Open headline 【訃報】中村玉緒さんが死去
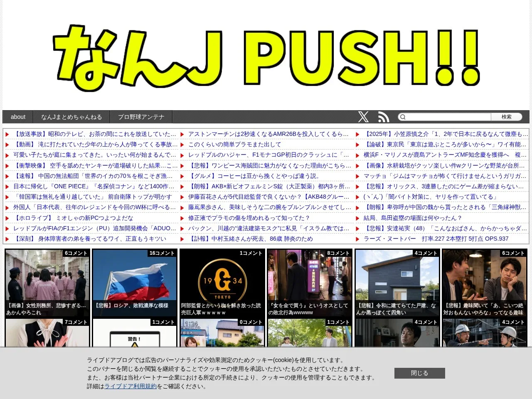This screenshot has height=399, width=532. point(251,239)
